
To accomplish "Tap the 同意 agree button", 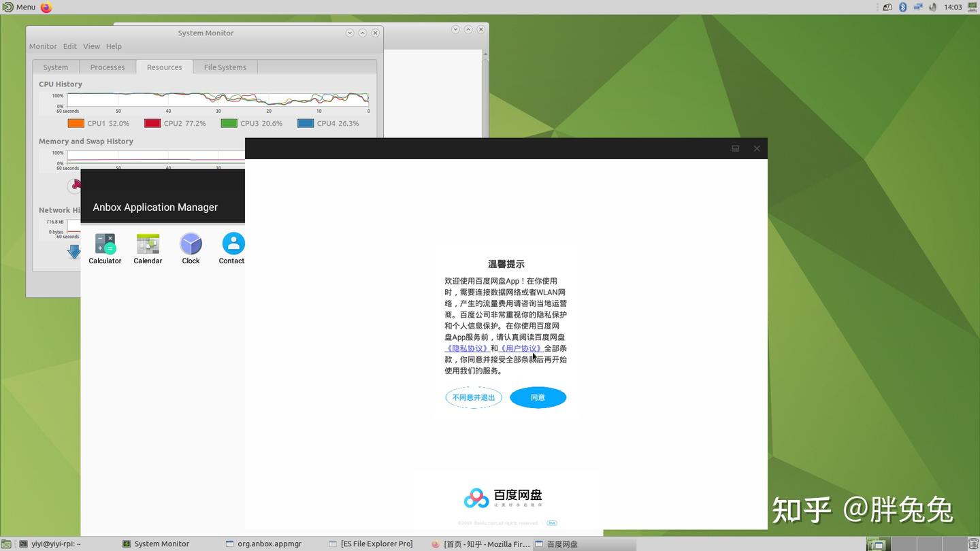I will pyautogui.click(x=538, y=397).
